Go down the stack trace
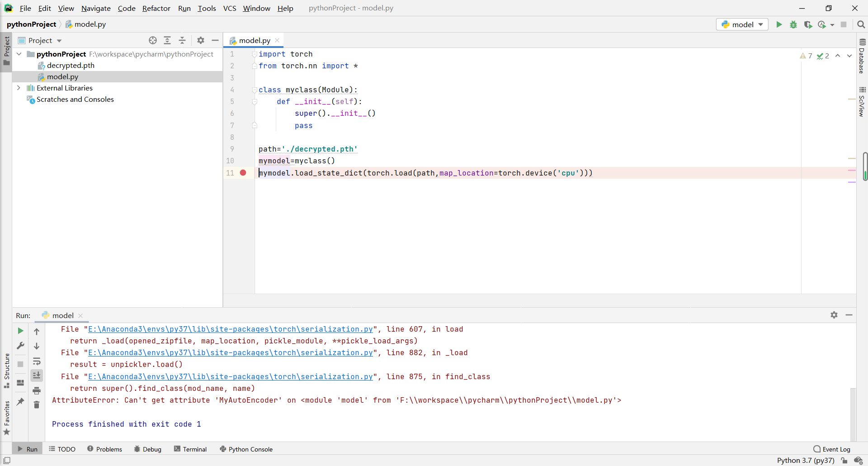868x466 pixels. click(37, 346)
